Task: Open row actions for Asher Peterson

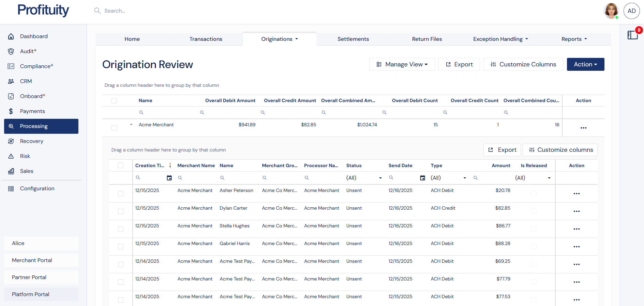Action: pyautogui.click(x=576, y=194)
